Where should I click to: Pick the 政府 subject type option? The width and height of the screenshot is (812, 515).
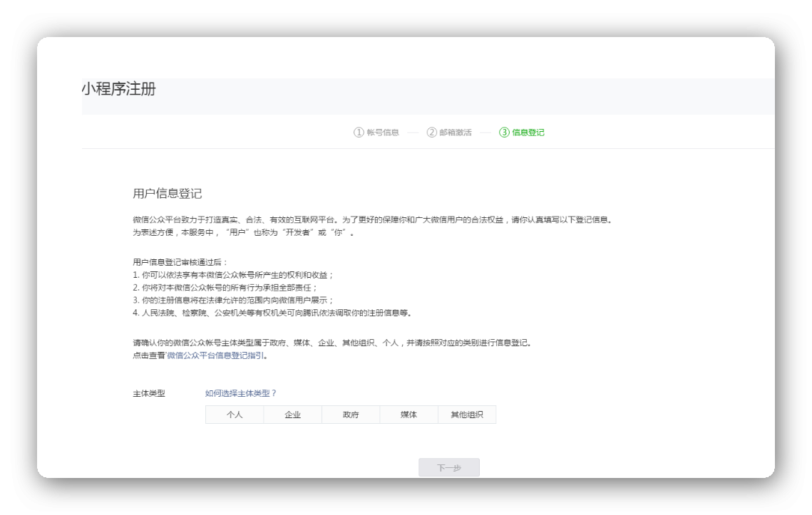pos(351,415)
